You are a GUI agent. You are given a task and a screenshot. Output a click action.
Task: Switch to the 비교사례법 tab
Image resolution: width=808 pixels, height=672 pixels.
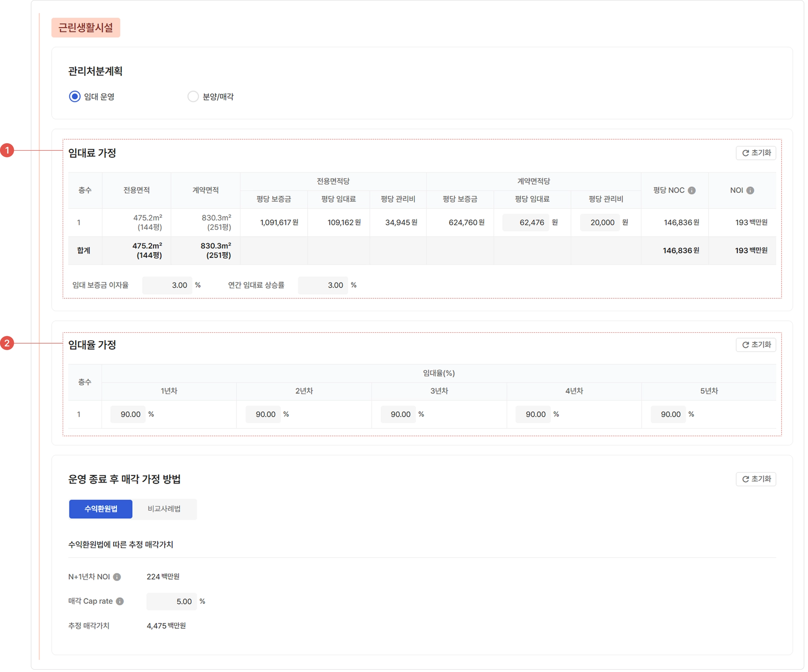tap(164, 509)
